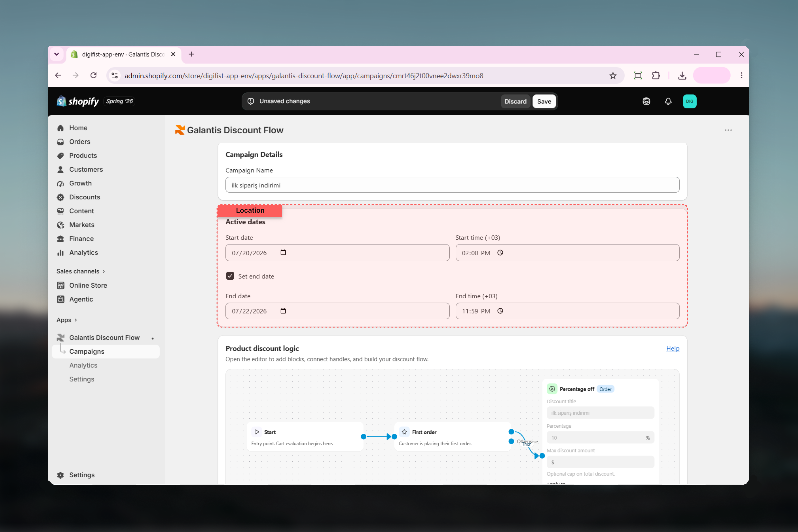Viewport: 798px width, 532px height.
Task: Click the Discount title field in flow block
Action: pyautogui.click(x=600, y=413)
